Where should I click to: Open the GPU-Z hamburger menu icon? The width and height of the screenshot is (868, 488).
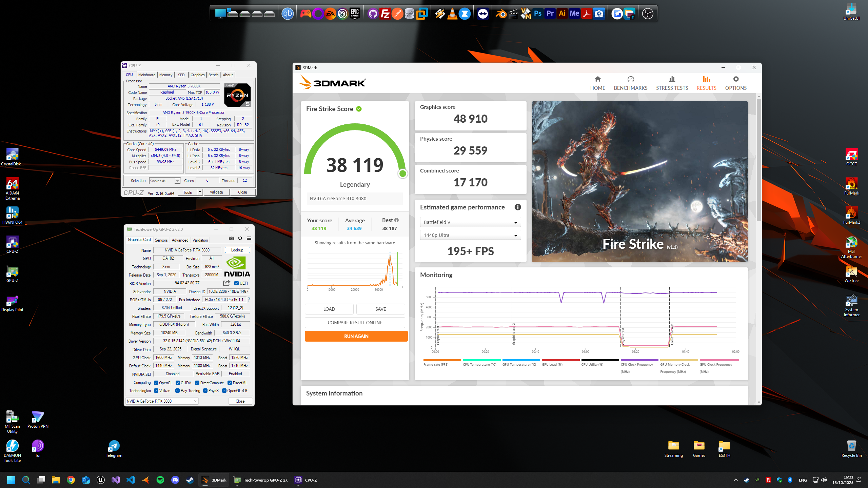tap(249, 239)
